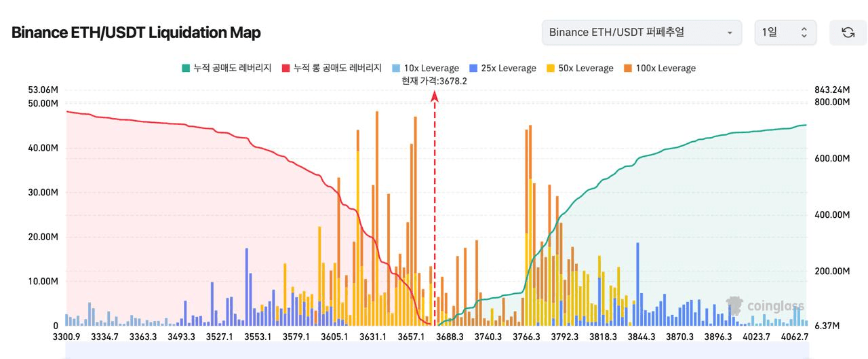
Task: Click the orange 100x Leverage color swatch
Action: click(x=627, y=68)
